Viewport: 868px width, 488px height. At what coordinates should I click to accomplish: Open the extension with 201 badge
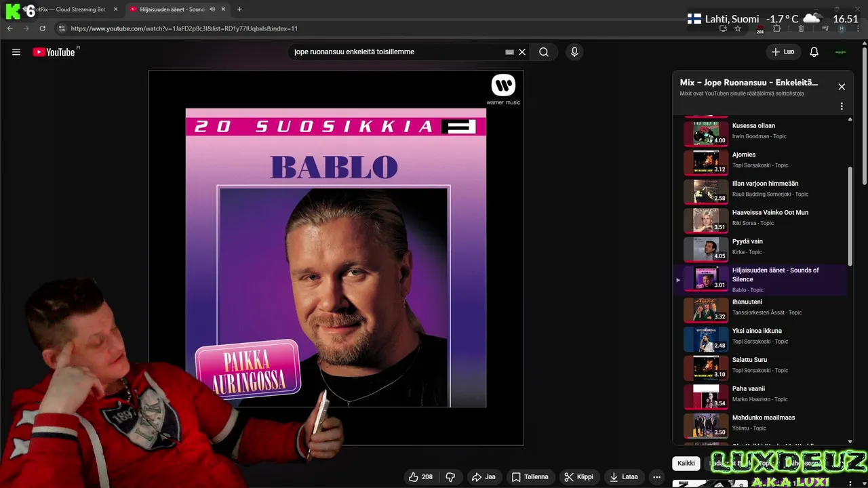pyautogui.click(x=760, y=29)
